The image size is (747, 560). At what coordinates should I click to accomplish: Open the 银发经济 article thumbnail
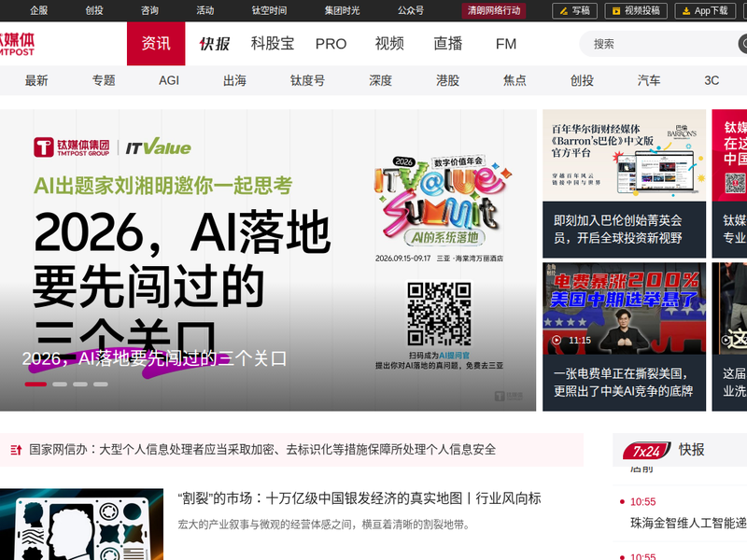click(81, 525)
